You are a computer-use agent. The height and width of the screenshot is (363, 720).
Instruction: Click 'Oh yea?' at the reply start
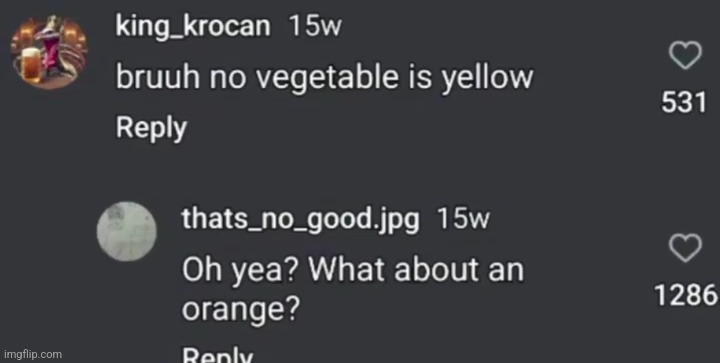pyautogui.click(x=241, y=271)
